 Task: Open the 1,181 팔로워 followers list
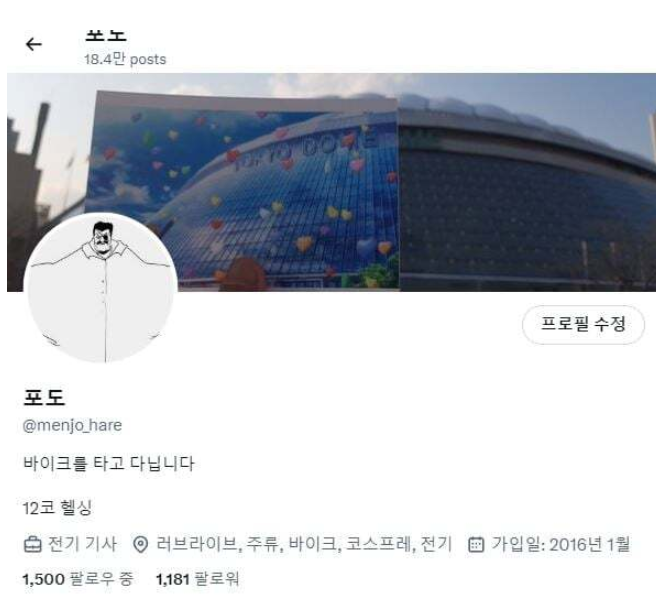[197, 580]
